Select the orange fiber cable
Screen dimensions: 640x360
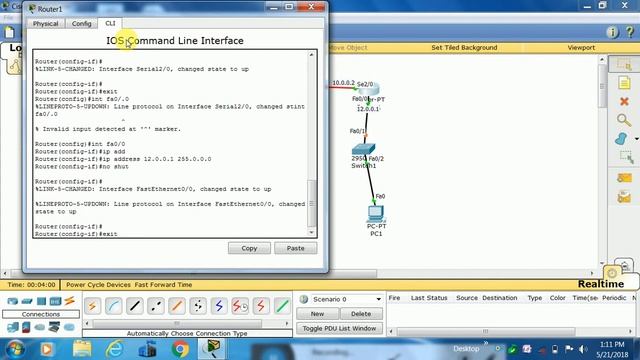[x=177, y=306]
